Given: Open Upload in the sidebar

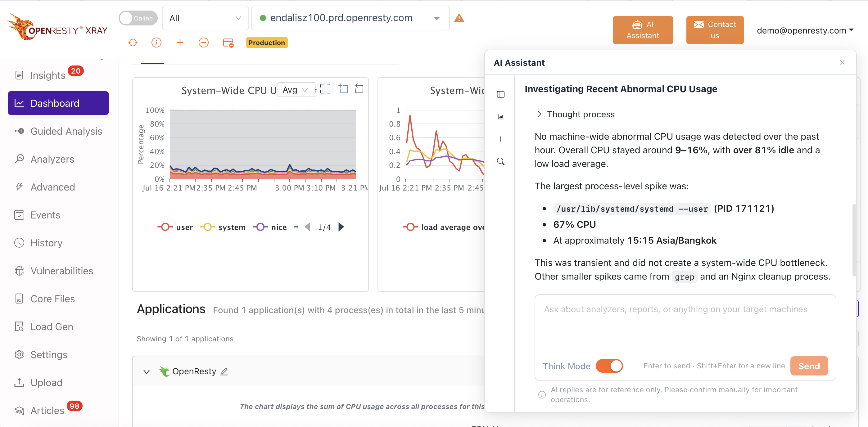Looking at the screenshot, I should (58, 383).
